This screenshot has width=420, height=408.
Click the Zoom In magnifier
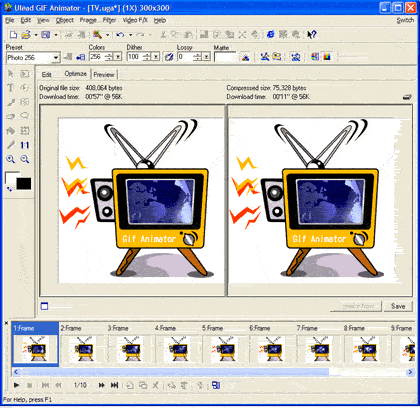click(x=11, y=159)
